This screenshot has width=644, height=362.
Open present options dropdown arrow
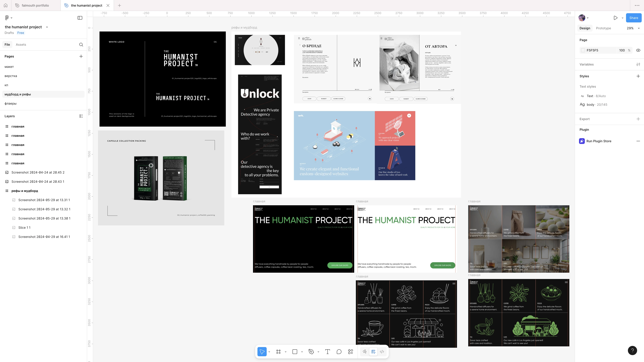point(622,18)
